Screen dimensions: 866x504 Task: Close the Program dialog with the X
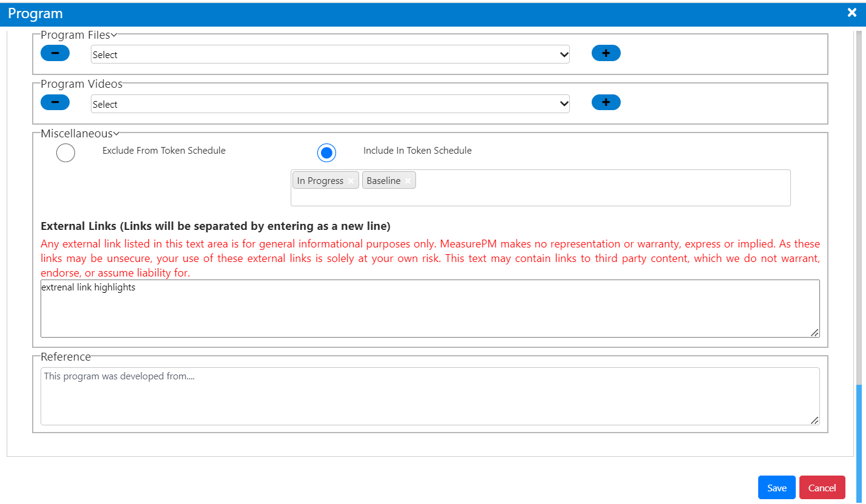click(x=852, y=13)
